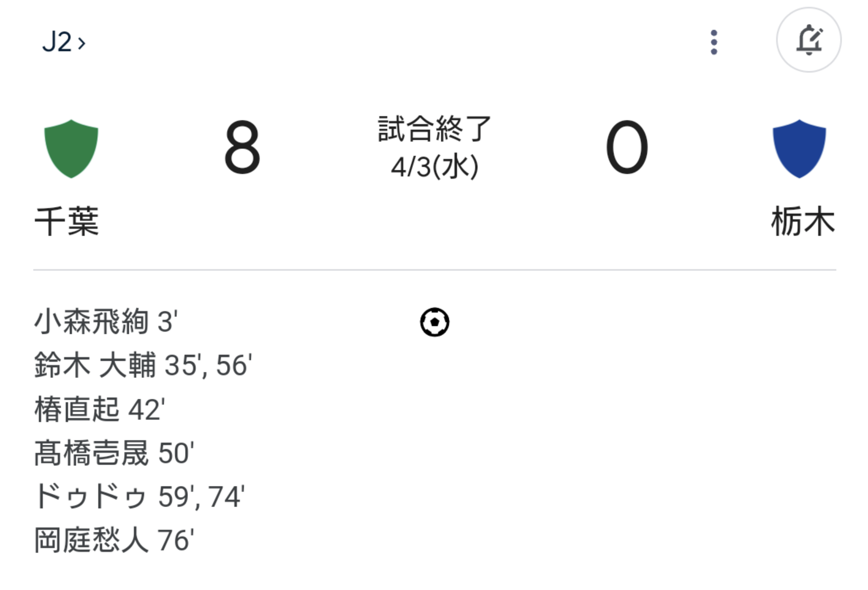The width and height of the screenshot is (868, 590).
Task: Click the soccer ball goal icon
Action: pos(435,322)
